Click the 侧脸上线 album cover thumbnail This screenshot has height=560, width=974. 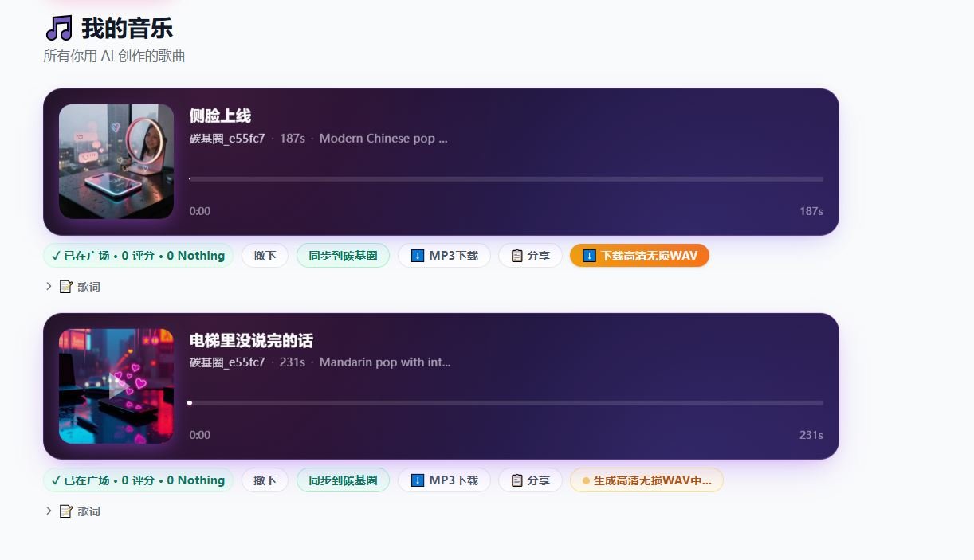(x=116, y=162)
